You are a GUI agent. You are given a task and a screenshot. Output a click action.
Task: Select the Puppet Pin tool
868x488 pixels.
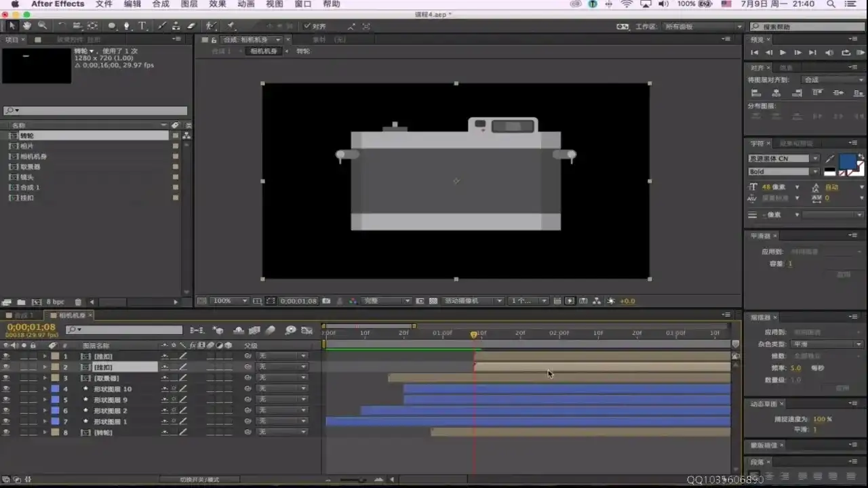click(231, 26)
